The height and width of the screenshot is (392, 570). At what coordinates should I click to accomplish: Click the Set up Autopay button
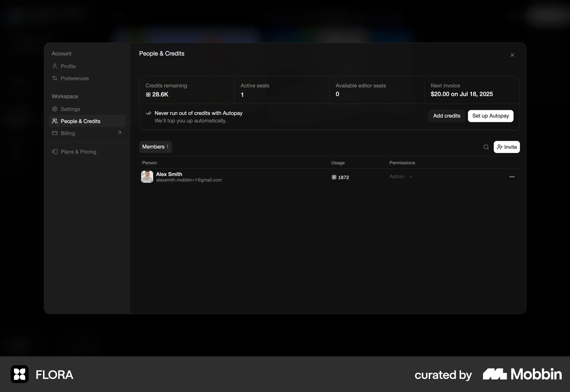pos(490,116)
